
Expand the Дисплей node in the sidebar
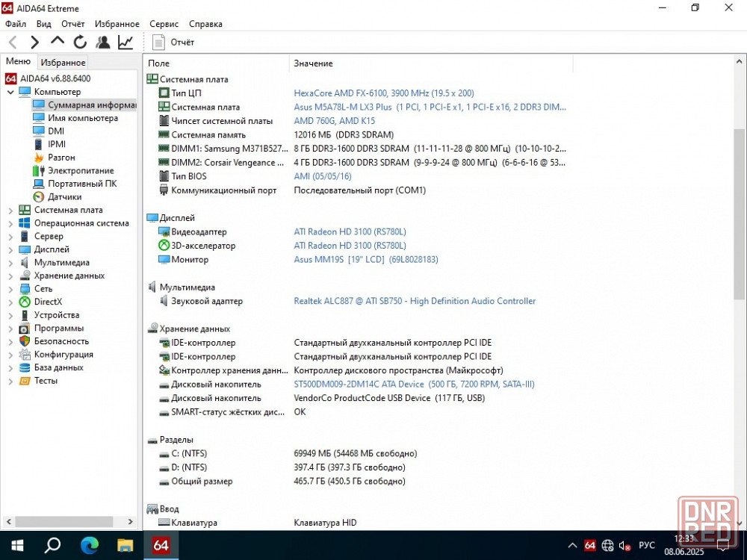(x=10, y=249)
